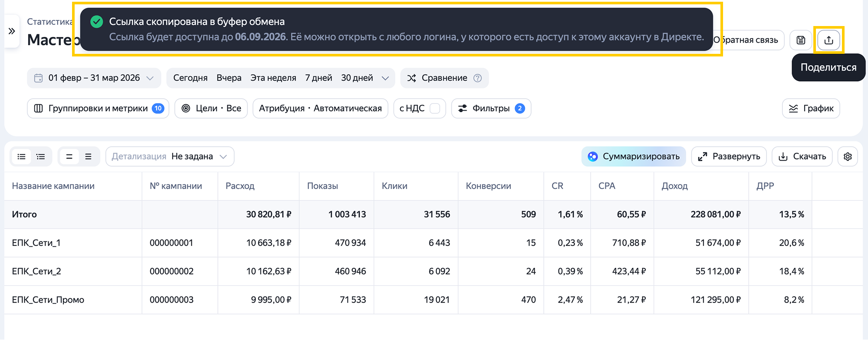Click campaign number 000000003
This screenshot has height=340, width=868.
click(171, 300)
